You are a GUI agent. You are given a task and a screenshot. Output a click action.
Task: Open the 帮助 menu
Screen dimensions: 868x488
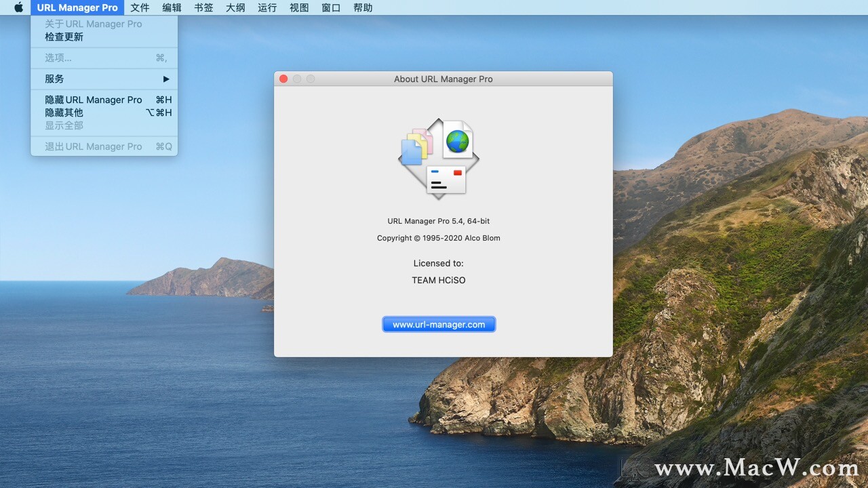click(363, 7)
